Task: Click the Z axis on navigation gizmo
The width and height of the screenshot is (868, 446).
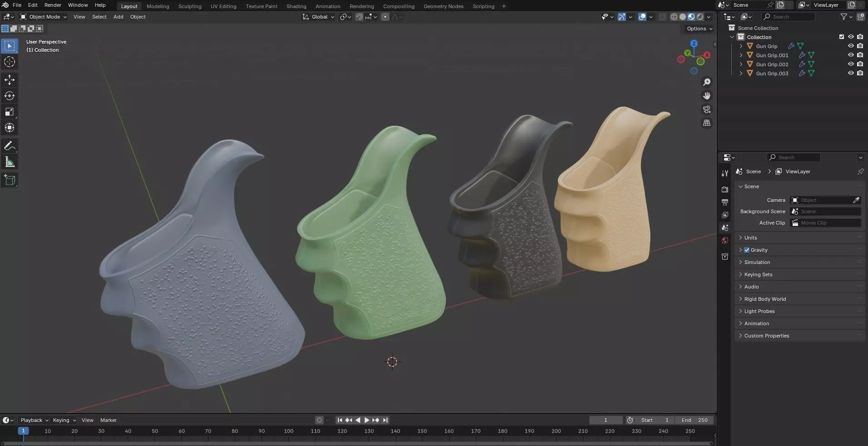Action: click(694, 44)
